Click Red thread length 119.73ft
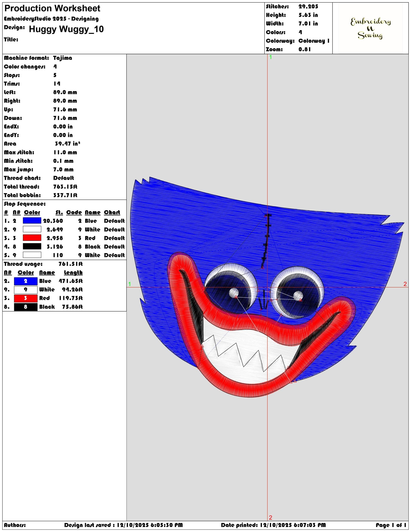Viewport: 411px width, 532px height. pyautogui.click(x=70, y=298)
